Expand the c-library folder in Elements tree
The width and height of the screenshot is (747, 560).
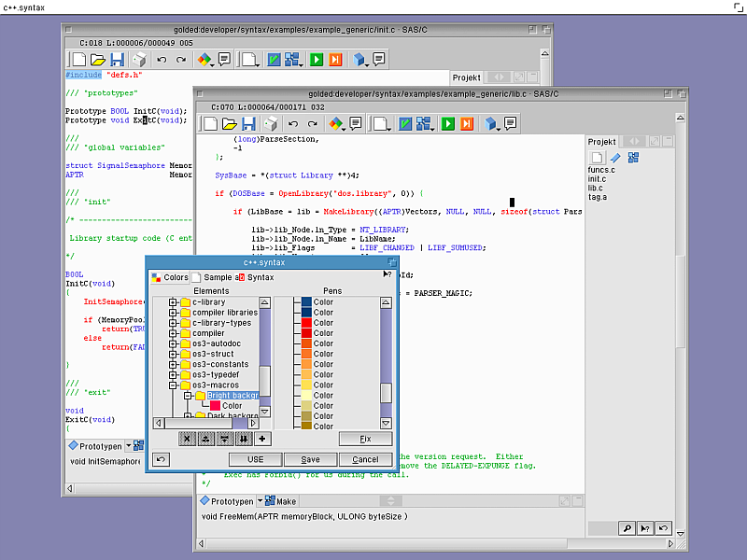tap(173, 302)
